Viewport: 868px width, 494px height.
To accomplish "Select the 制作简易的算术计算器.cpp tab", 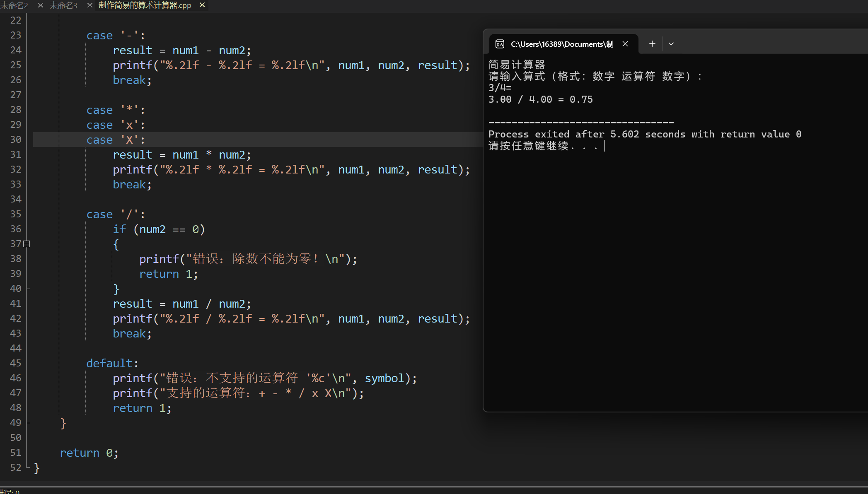I will pyautogui.click(x=145, y=5).
